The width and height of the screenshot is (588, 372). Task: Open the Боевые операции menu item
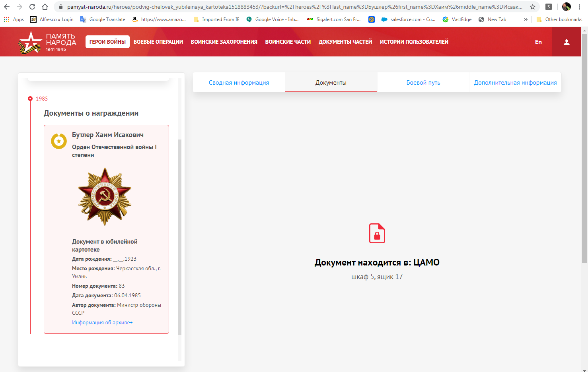pos(158,42)
